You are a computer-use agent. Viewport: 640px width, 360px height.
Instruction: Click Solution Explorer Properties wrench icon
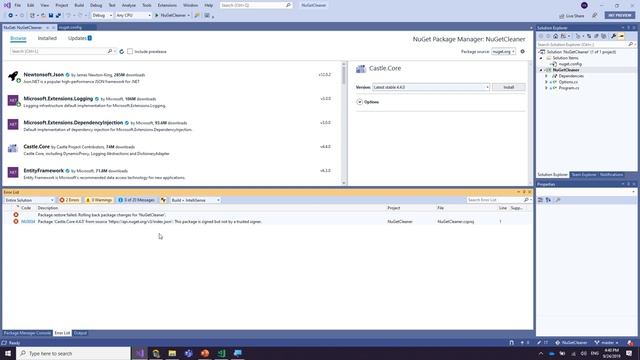[x=613, y=36]
